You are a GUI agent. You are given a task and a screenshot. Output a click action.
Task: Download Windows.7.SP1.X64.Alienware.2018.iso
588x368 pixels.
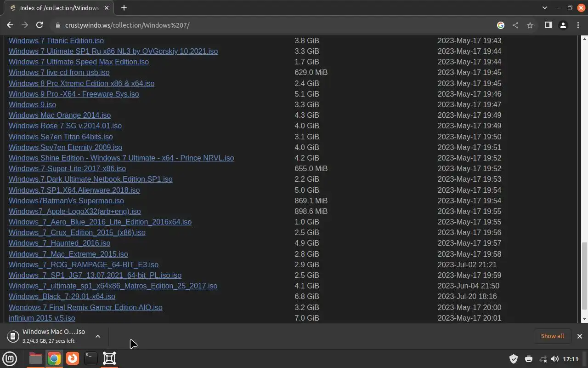coord(74,190)
